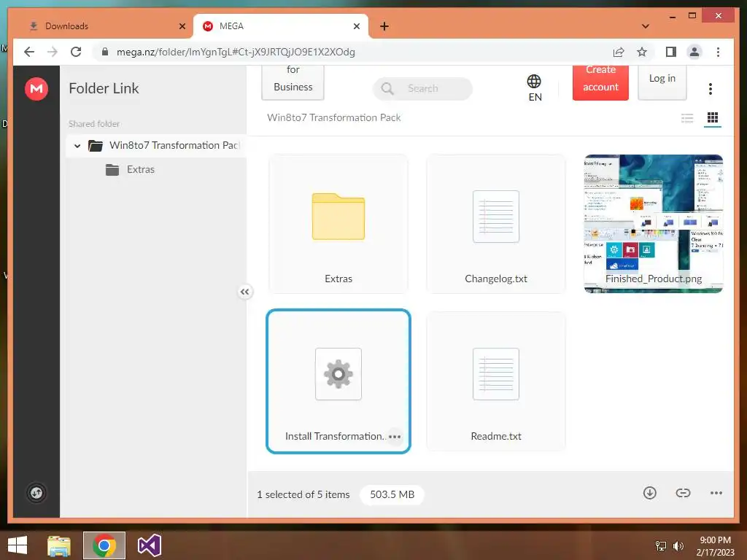
Task: Switch to grid thumbnail view
Action: [713, 117]
